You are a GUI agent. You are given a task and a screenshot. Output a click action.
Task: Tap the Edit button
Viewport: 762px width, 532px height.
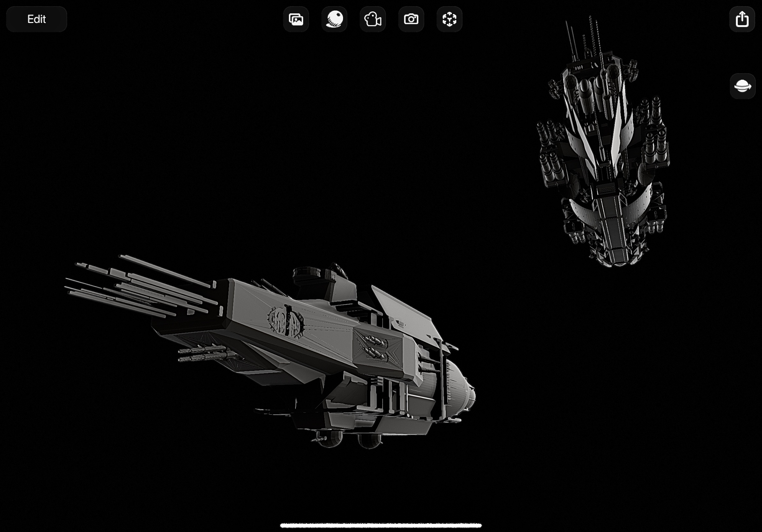click(36, 19)
